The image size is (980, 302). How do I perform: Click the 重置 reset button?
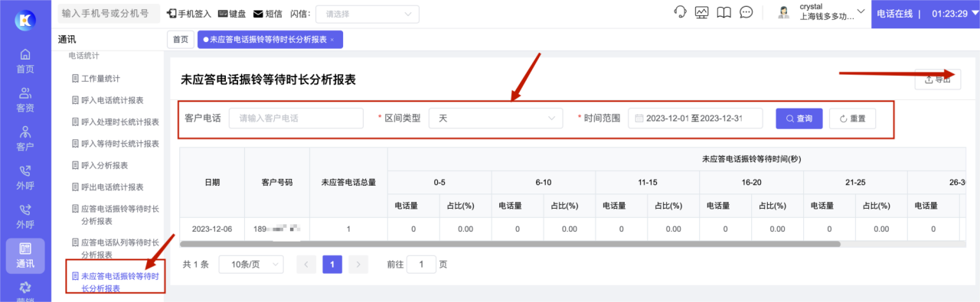click(x=852, y=119)
